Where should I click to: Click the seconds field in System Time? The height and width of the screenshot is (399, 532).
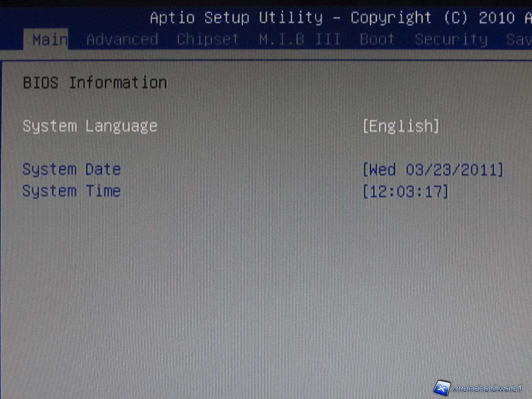click(x=433, y=192)
